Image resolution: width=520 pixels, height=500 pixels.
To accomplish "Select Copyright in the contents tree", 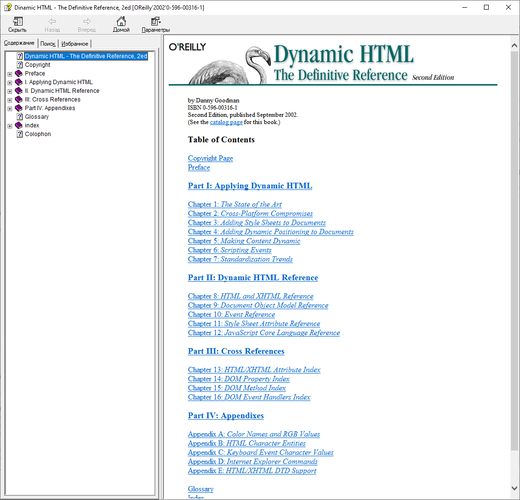I will tap(37, 65).
